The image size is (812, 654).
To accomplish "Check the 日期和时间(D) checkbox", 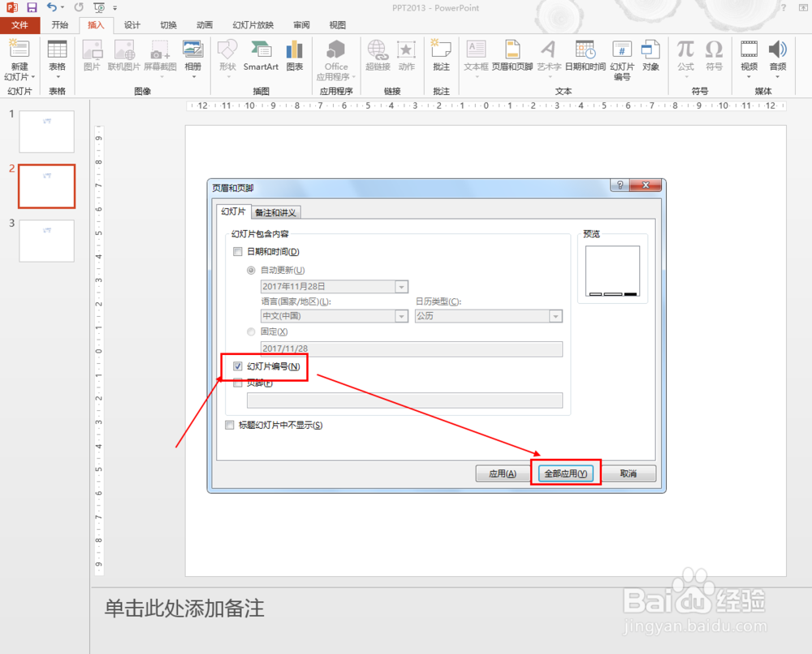I will pos(238,252).
